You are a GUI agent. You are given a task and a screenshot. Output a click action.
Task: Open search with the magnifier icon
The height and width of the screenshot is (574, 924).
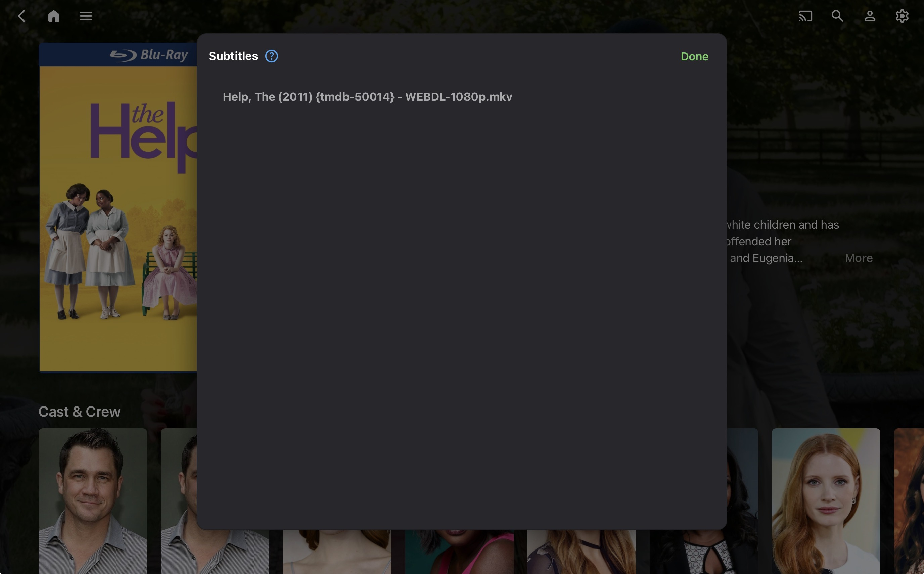(x=837, y=16)
